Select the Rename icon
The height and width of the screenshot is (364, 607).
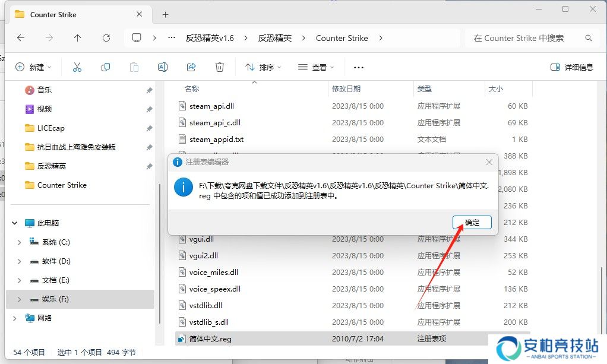click(162, 67)
